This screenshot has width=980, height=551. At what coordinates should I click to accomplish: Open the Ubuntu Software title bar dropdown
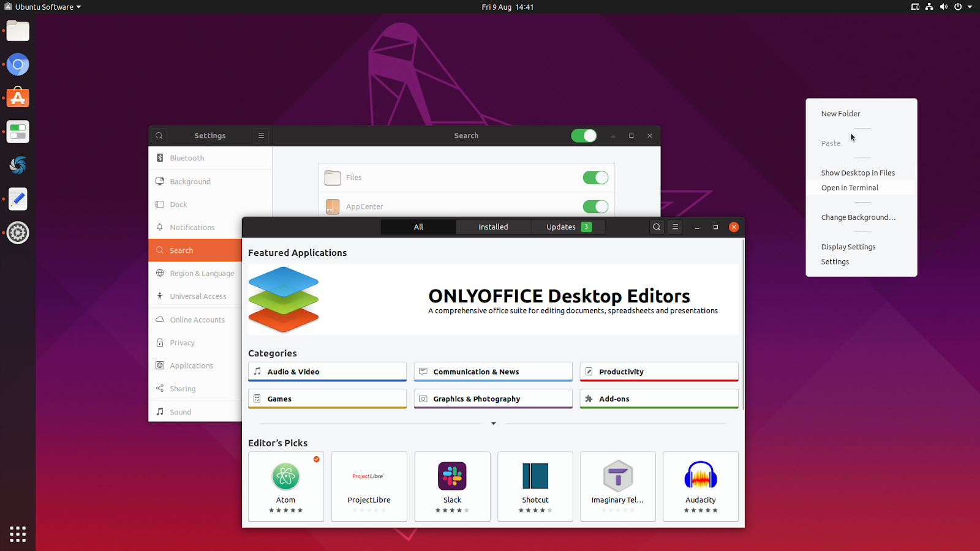point(43,7)
